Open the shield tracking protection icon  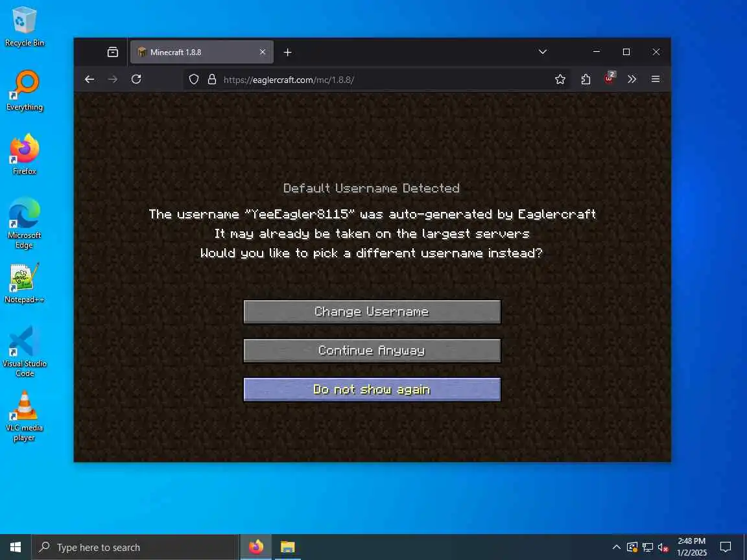click(193, 80)
